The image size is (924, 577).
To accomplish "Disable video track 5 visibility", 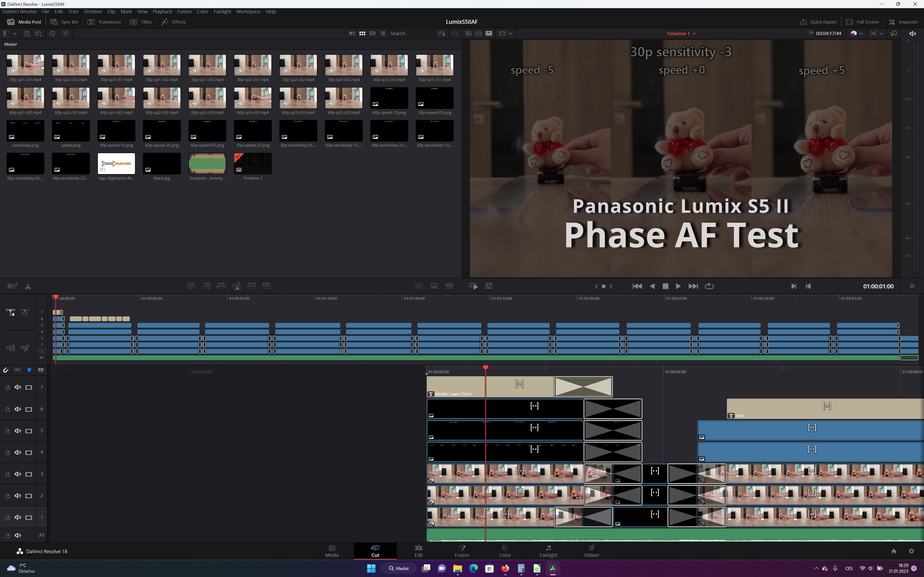I will [29, 431].
